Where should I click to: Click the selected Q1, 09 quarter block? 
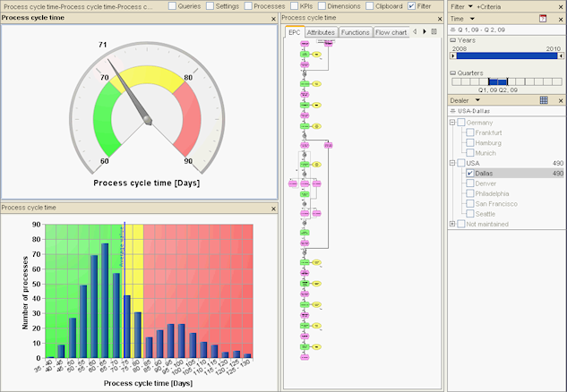(493, 82)
